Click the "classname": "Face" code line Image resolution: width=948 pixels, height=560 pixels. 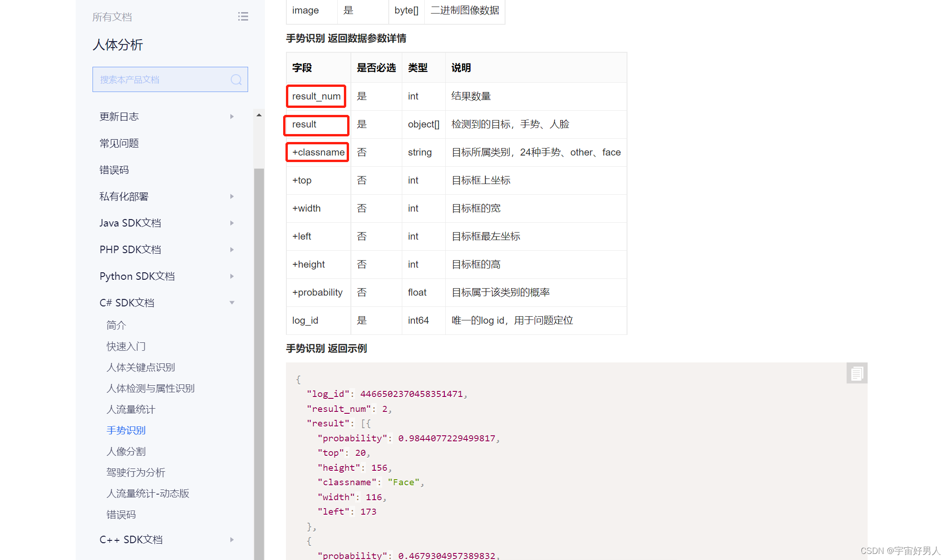[371, 482]
